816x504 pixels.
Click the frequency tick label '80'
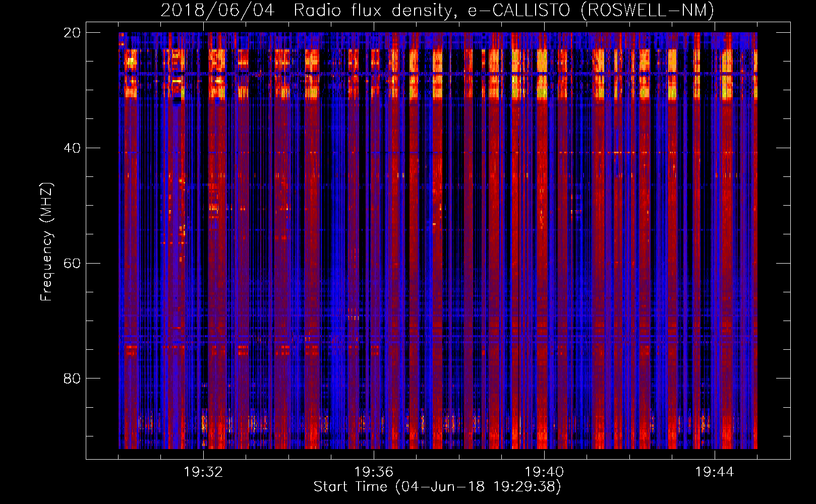[72, 379]
